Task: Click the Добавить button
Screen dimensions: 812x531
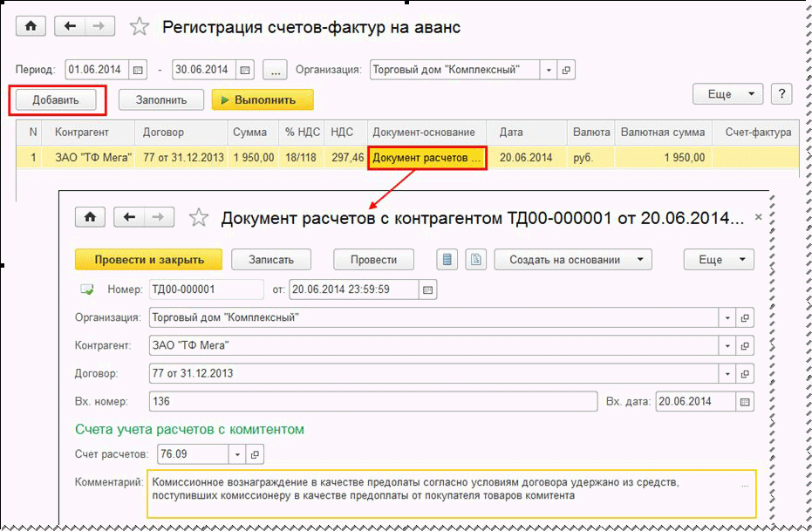Action: 57,100
